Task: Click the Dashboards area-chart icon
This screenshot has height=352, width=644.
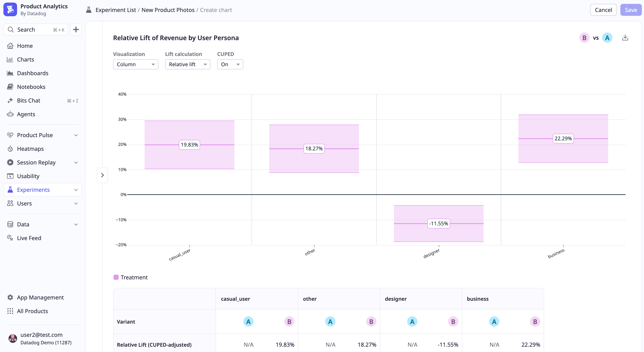Action: pyautogui.click(x=10, y=73)
